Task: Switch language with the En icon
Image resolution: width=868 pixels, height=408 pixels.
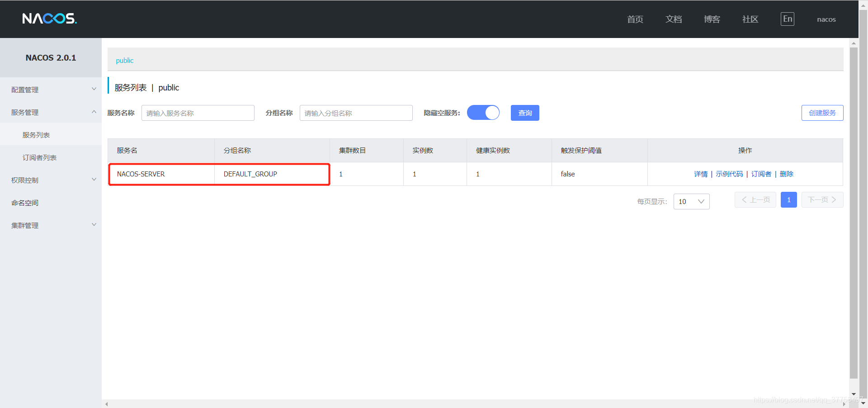Action: coord(788,19)
